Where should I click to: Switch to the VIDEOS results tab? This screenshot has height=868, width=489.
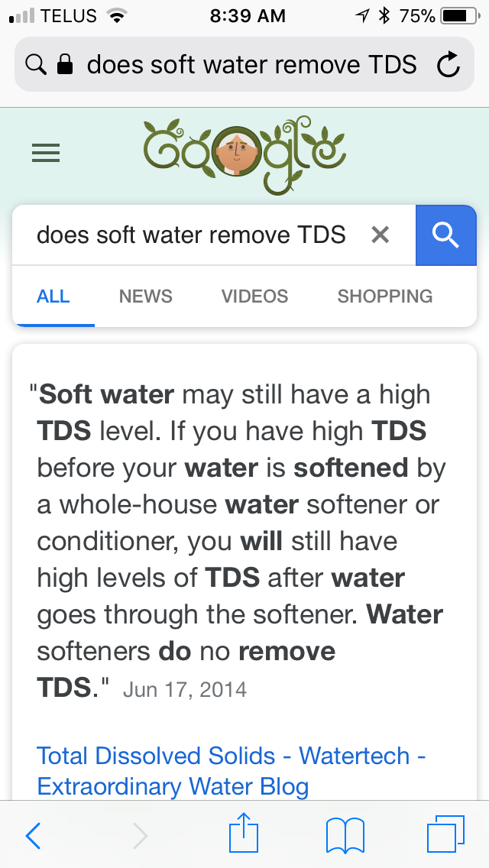point(254,296)
